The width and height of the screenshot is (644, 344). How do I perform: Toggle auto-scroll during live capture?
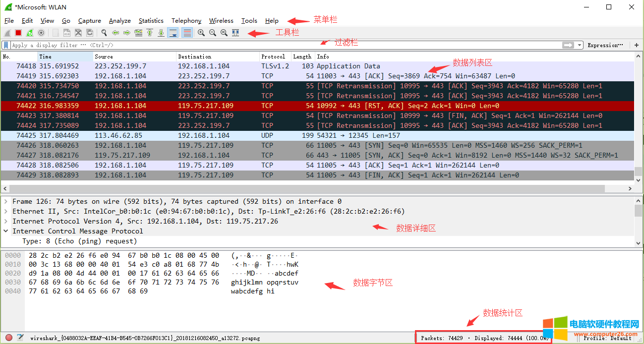point(173,33)
